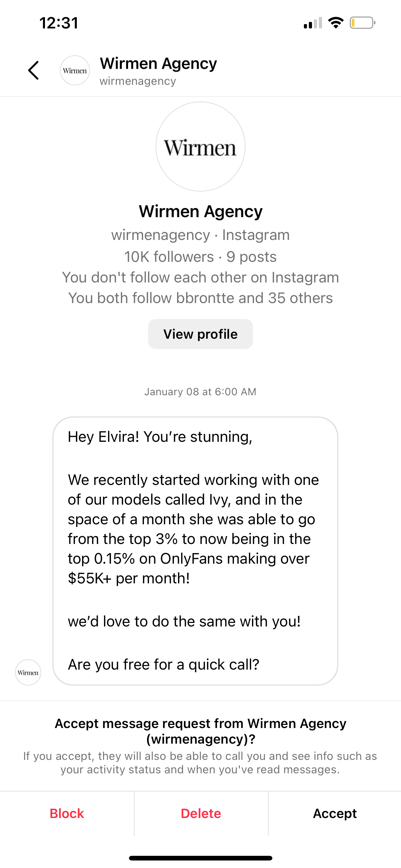Tap You both follow bbrontte text
This screenshot has height=868, width=401.
(x=200, y=298)
